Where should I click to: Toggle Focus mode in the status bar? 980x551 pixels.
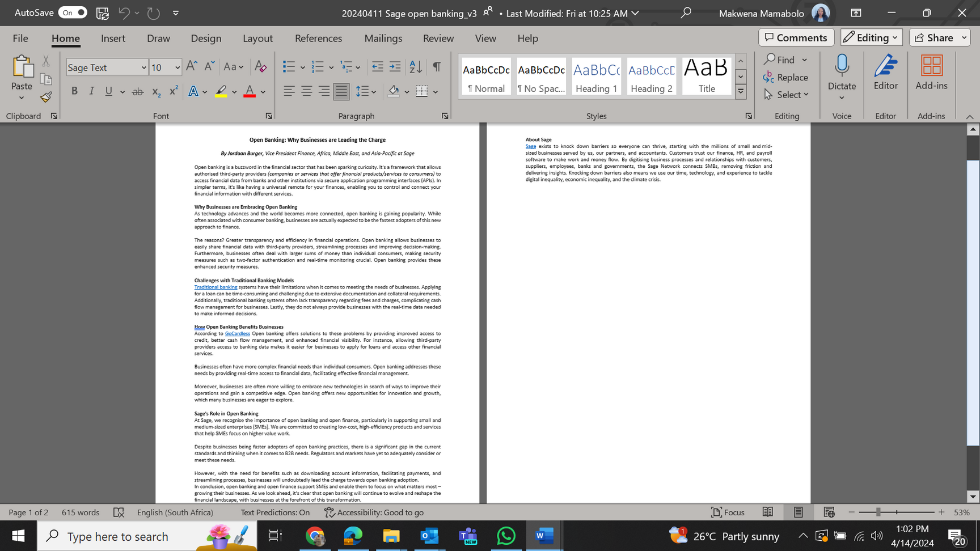pos(728,512)
